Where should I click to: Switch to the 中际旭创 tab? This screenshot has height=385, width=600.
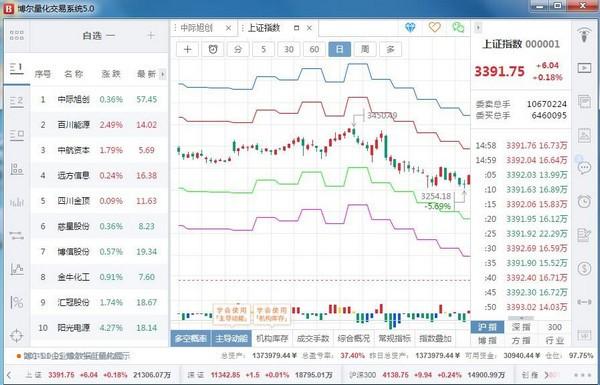pyautogui.click(x=197, y=28)
